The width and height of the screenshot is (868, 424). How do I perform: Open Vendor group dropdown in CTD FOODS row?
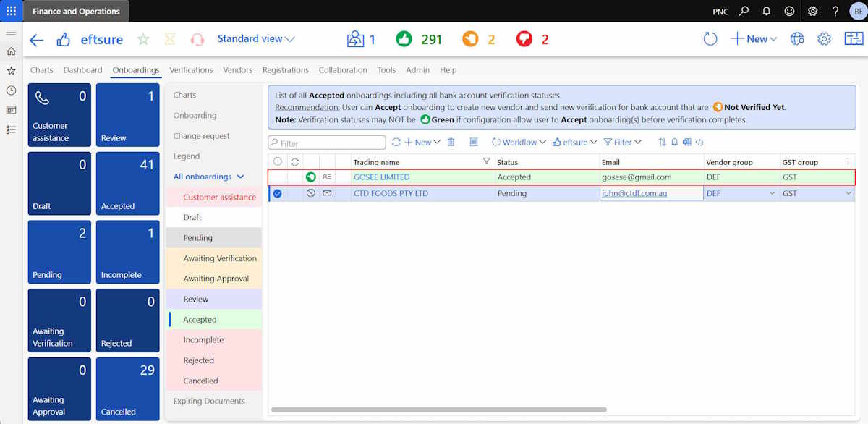coord(772,193)
